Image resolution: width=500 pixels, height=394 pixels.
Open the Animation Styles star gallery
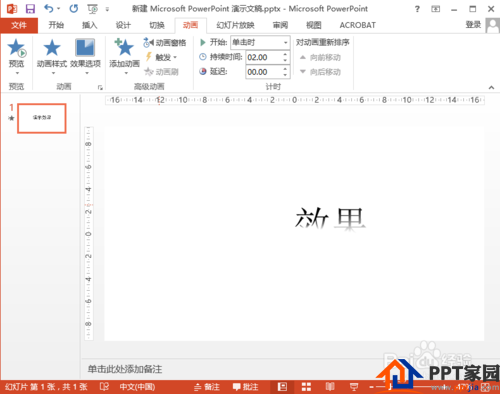52,47
